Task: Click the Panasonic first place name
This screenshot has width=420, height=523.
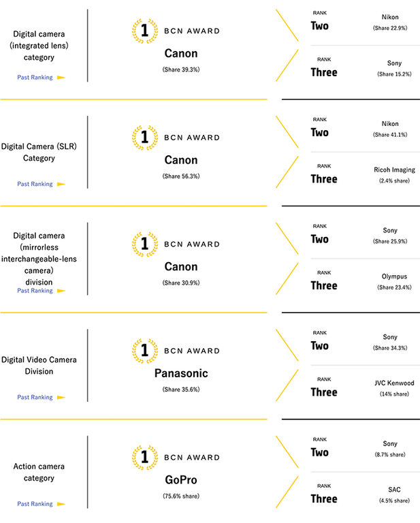Action: coord(181,373)
